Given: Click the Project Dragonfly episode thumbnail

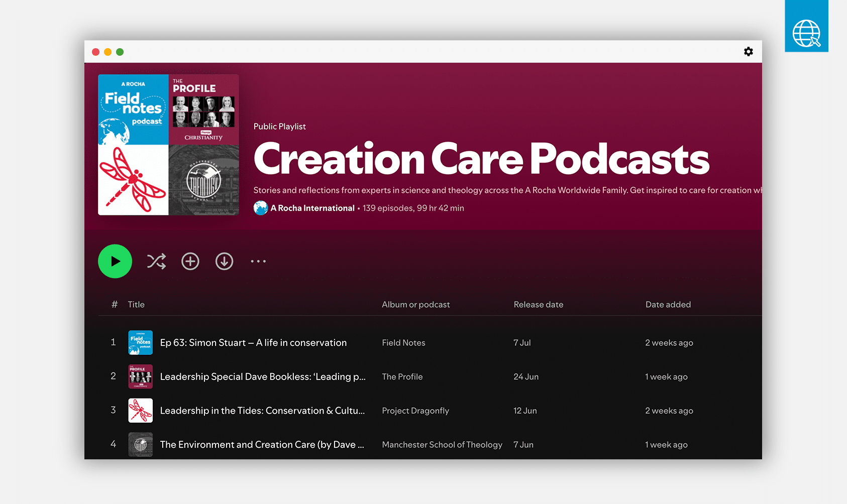Looking at the screenshot, I should point(141,411).
